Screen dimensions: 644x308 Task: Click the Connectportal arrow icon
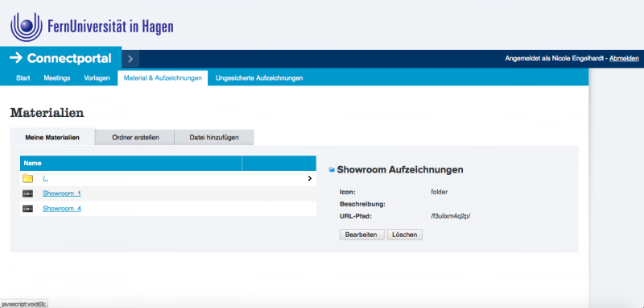pyautogui.click(x=15, y=58)
